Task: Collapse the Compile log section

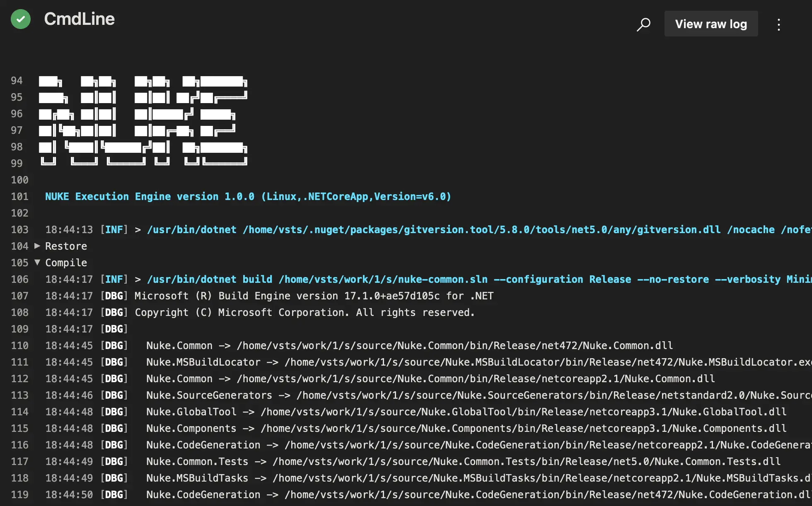Action: 37,263
